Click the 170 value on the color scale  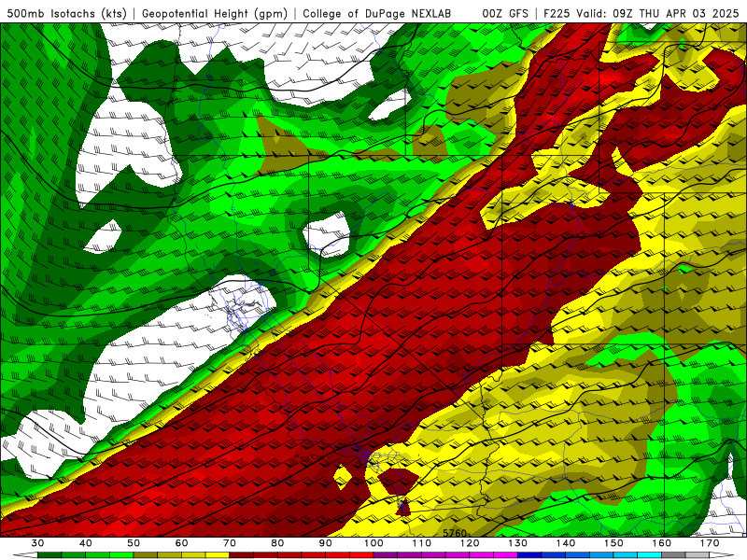click(x=710, y=543)
